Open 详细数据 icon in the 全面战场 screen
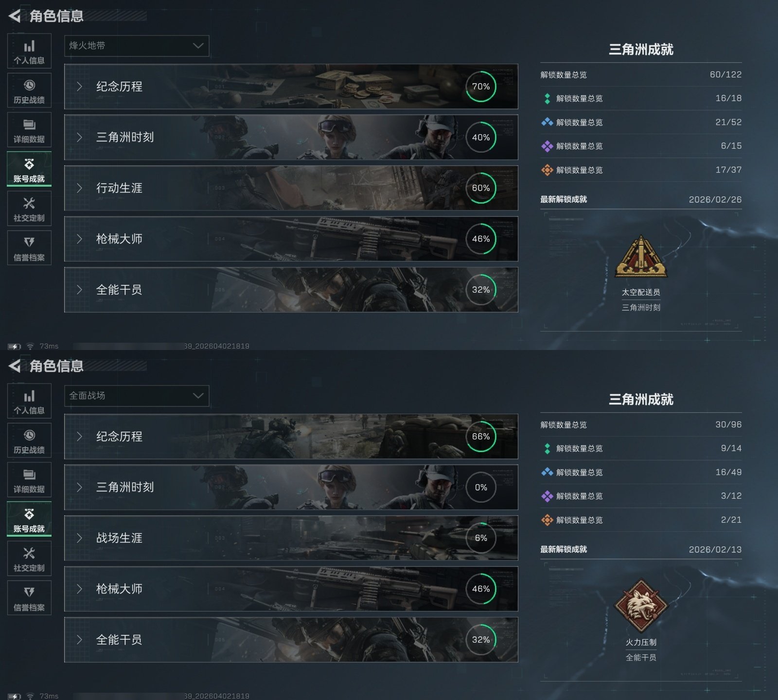778x700 pixels. click(x=29, y=474)
